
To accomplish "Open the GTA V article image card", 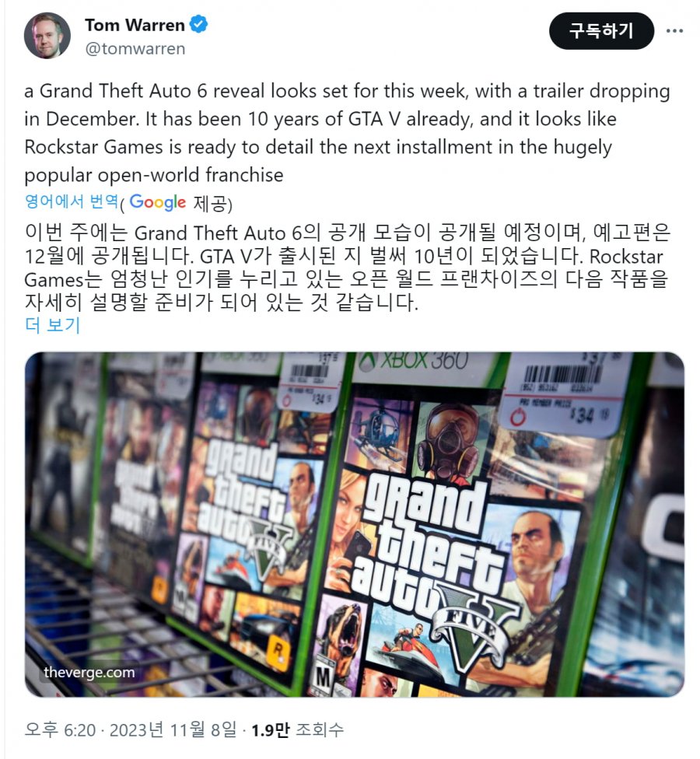I will (x=355, y=524).
